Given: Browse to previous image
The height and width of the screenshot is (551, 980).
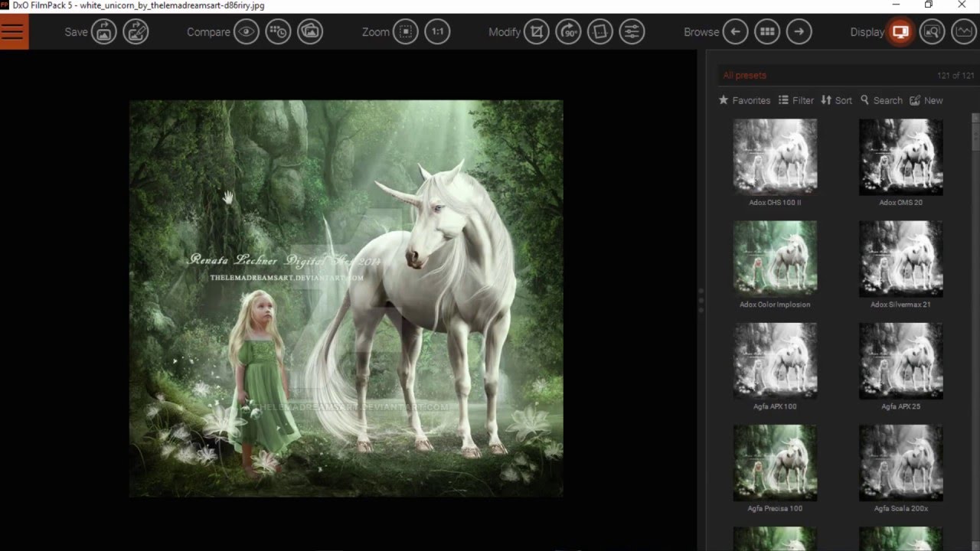Looking at the screenshot, I should click(735, 32).
